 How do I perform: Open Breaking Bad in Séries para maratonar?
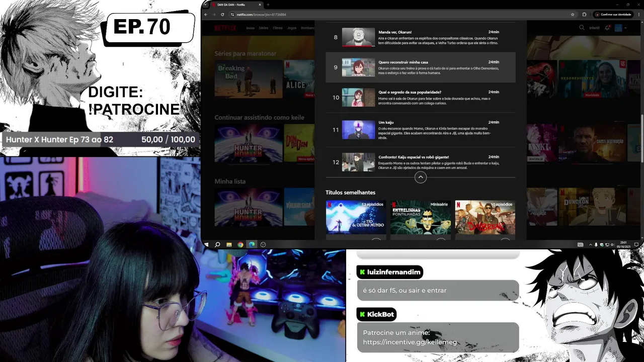click(248, 78)
